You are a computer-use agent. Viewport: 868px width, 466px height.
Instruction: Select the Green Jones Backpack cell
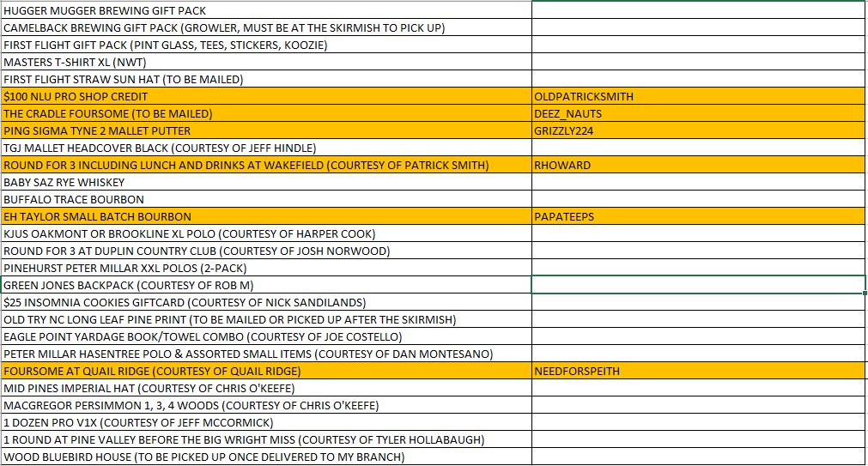(x=266, y=285)
